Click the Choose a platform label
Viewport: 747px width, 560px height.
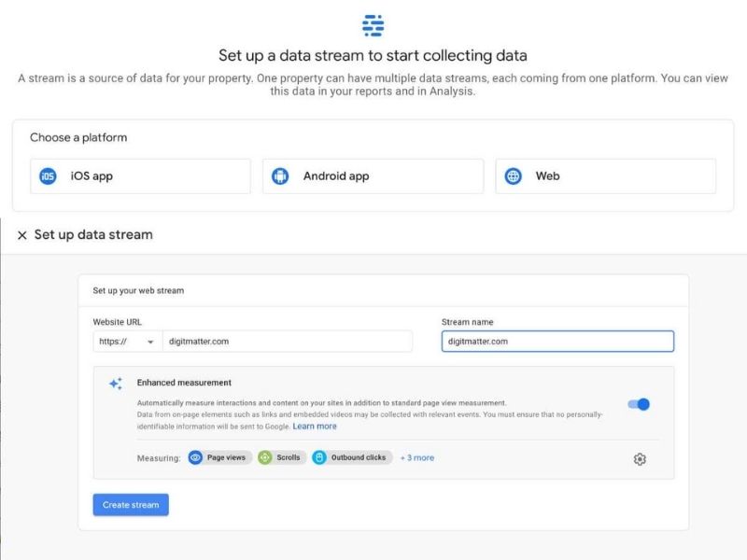78,137
